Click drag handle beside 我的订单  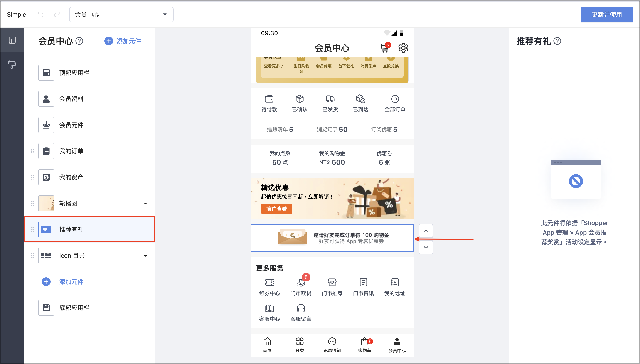pyautogui.click(x=32, y=151)
